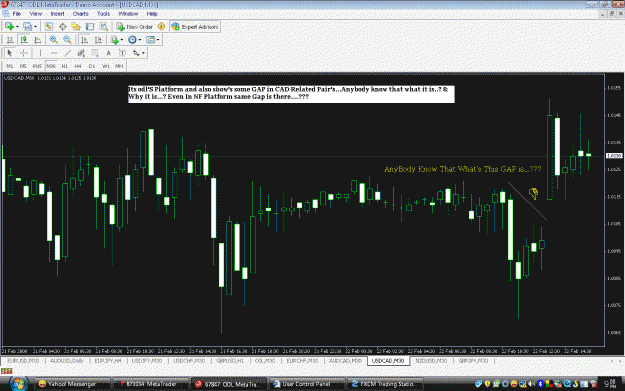Toggle Chart Shift icon

pos(98,40)
